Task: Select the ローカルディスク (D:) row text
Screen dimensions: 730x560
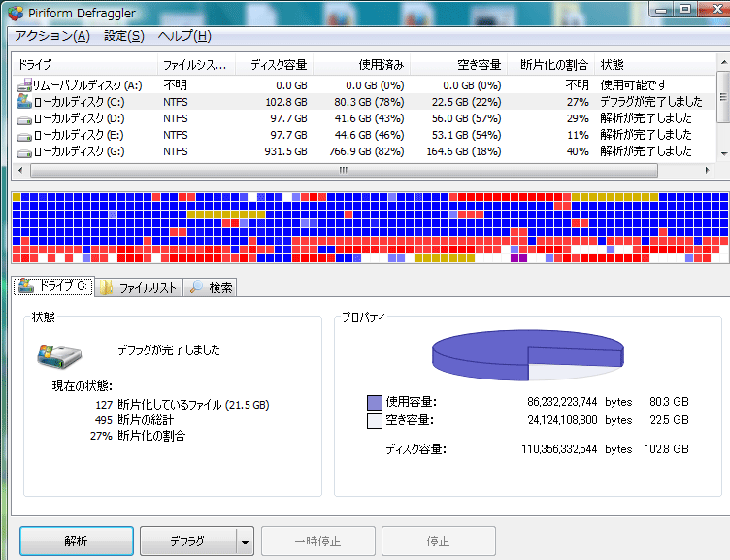Action: 80,118
